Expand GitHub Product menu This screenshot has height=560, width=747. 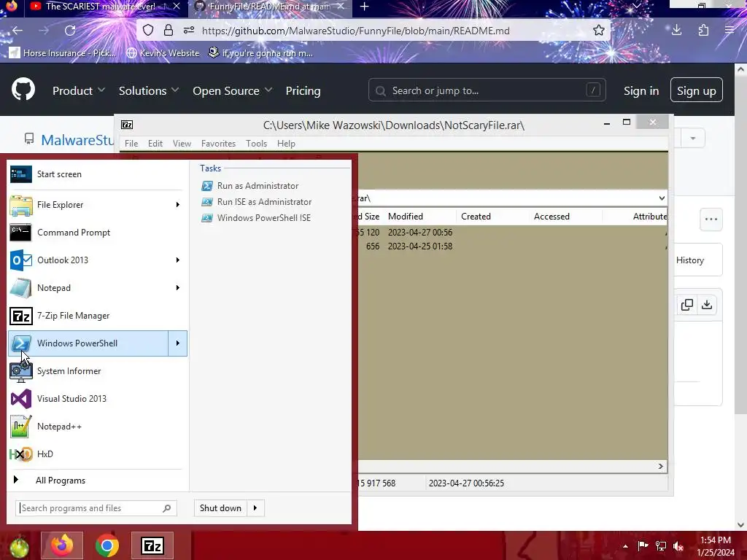pos(79,90)
